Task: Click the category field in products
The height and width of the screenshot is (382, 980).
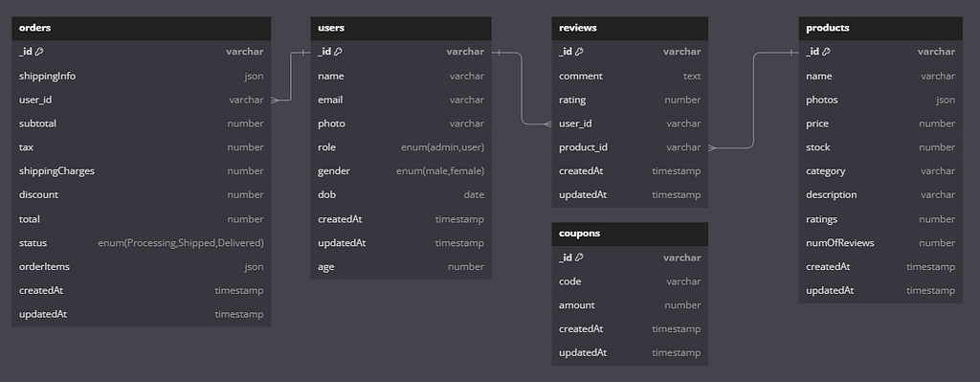Action: point(880,171)
